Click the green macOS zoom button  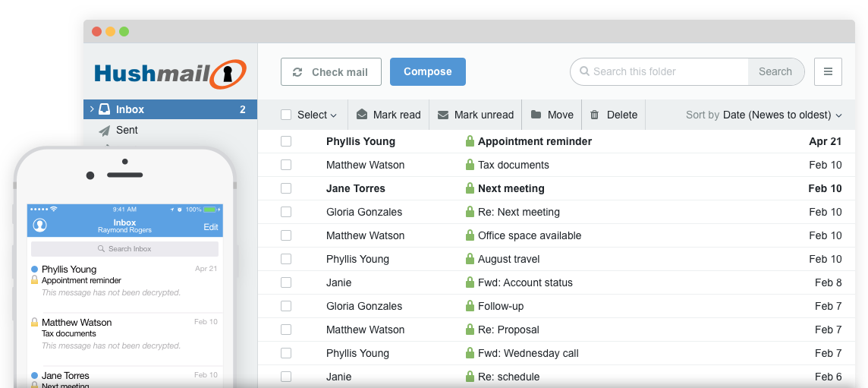(124, 32)
